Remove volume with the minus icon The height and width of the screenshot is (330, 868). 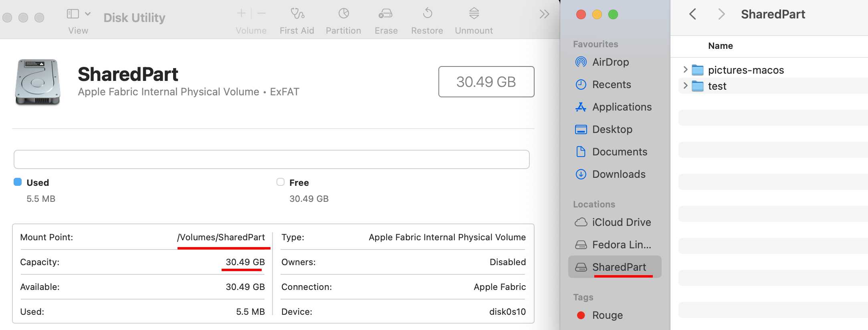261,14
